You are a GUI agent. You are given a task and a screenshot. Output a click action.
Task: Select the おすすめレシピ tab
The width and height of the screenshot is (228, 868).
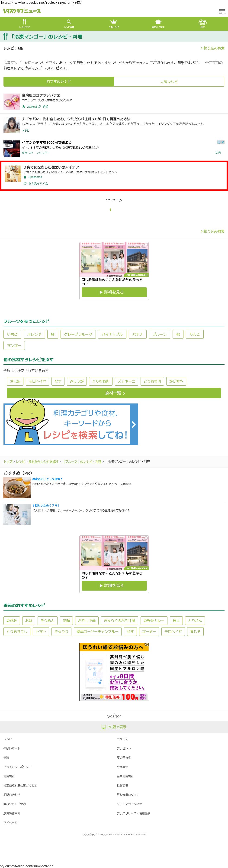tap(59, 81)
